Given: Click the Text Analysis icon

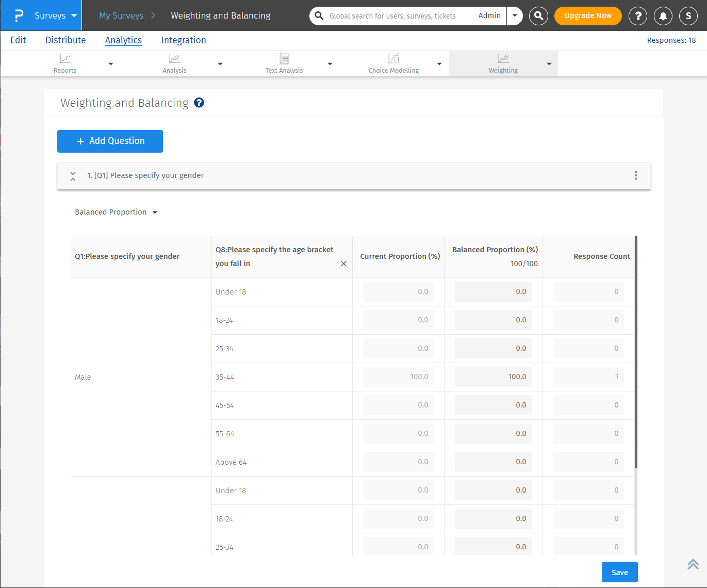Looking at the screenshot, I should [284, 58].
